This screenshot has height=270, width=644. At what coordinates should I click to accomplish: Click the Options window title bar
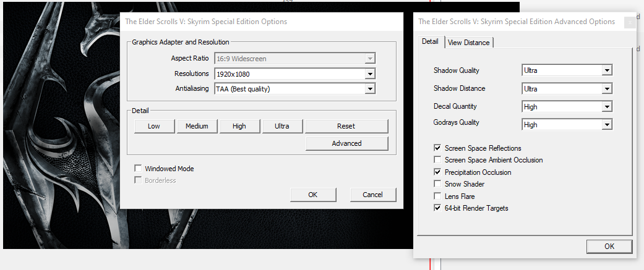[x=262, y=22]
